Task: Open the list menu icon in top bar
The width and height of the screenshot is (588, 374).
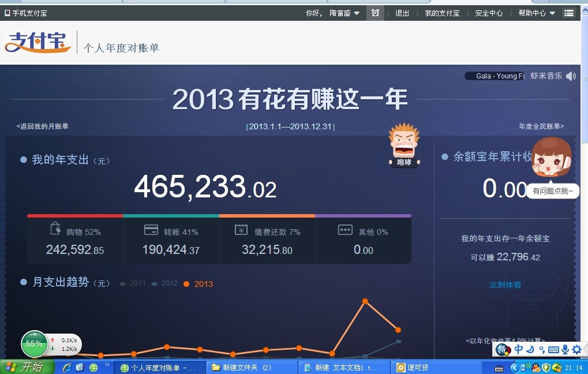Action: pyautogui.click(x=568, y=13)
